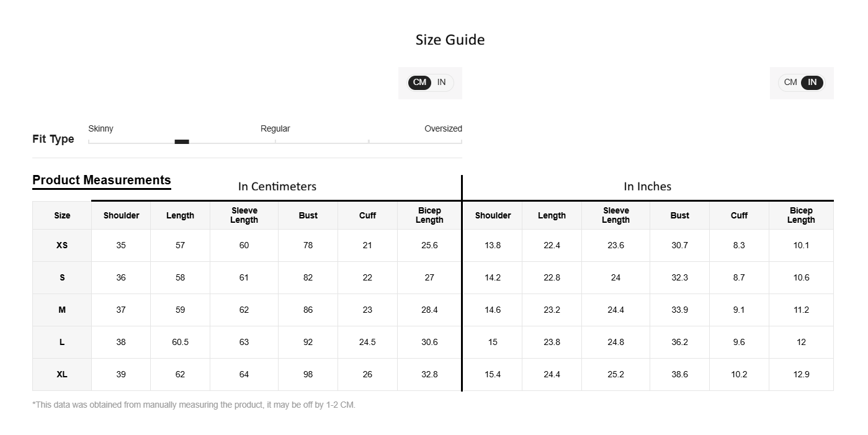Click the Skinny fit label
This screenshot has width=868, height=435.
(101, 128)
